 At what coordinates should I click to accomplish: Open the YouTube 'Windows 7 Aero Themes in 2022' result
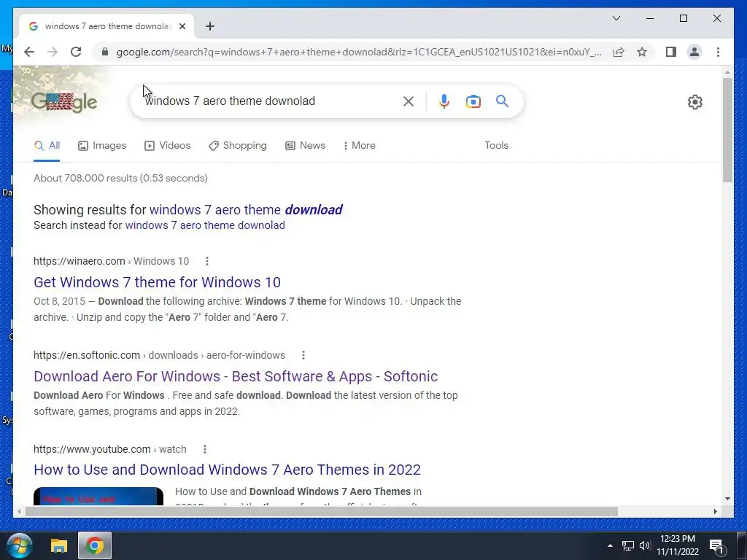[227, 470]
